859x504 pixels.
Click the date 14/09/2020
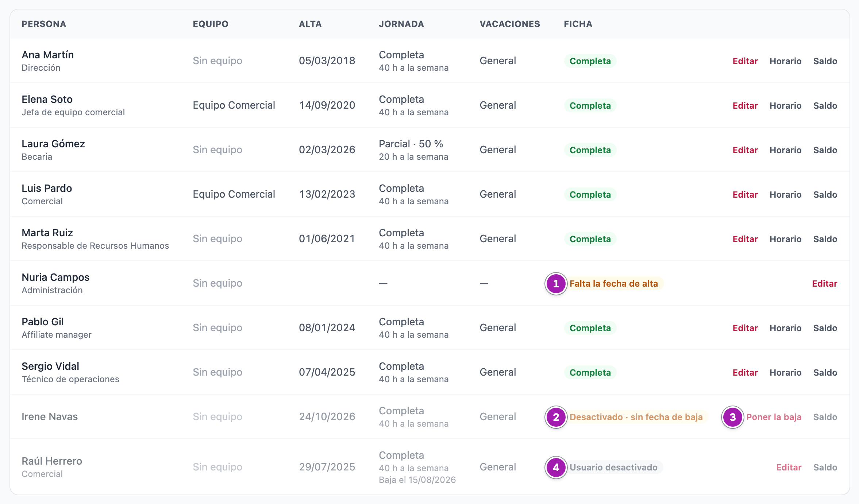[x=327, y=105]
